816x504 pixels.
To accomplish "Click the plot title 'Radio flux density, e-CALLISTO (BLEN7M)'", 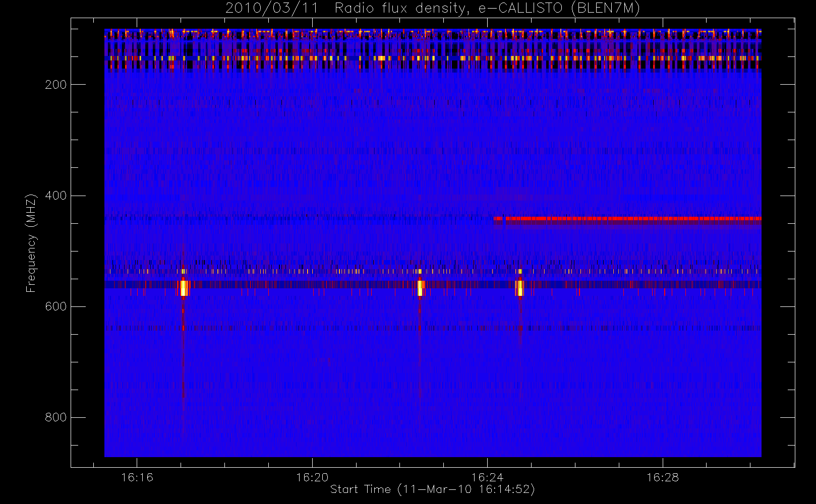I will point(487,9).
